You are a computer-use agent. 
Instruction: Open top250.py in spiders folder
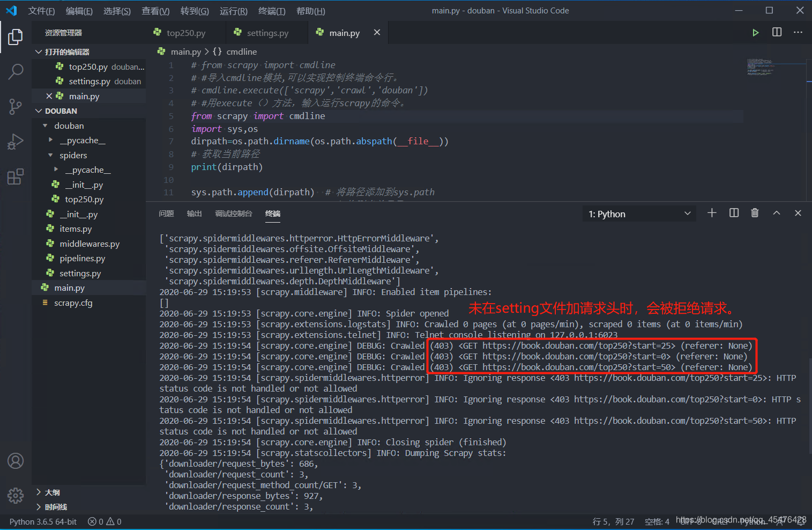pyautogui.click(x=89, y=199)
